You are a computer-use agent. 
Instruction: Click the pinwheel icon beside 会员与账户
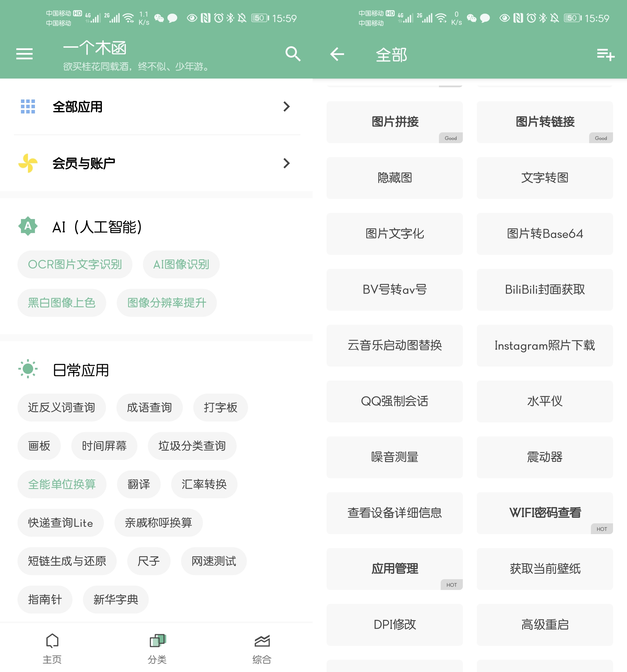click(x=27, y=163)
